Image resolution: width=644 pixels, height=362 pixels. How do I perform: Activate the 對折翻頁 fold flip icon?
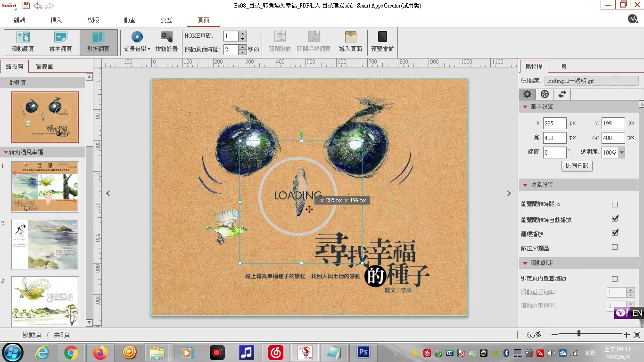(98, 42)
